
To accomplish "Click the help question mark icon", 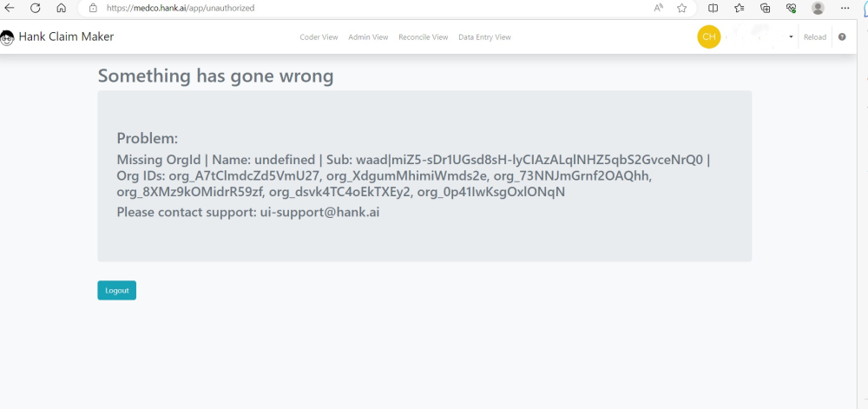I will point(842,37).
